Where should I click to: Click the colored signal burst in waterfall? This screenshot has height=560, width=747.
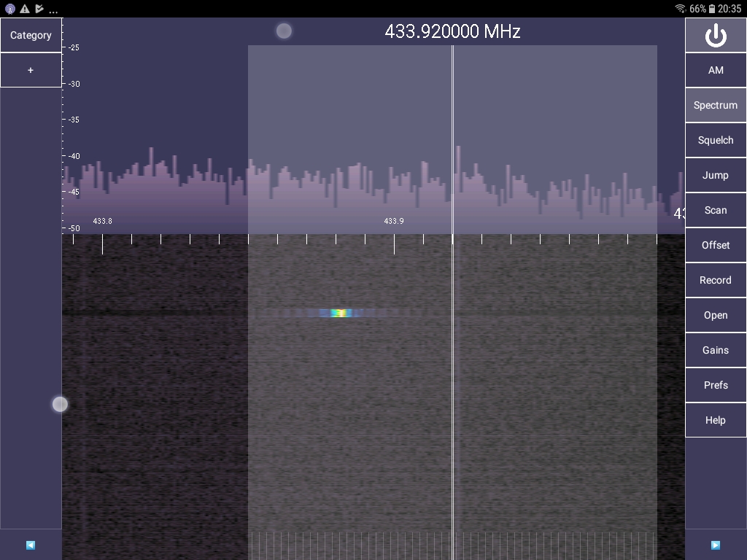pyautogui.click(x=341, y=313)
